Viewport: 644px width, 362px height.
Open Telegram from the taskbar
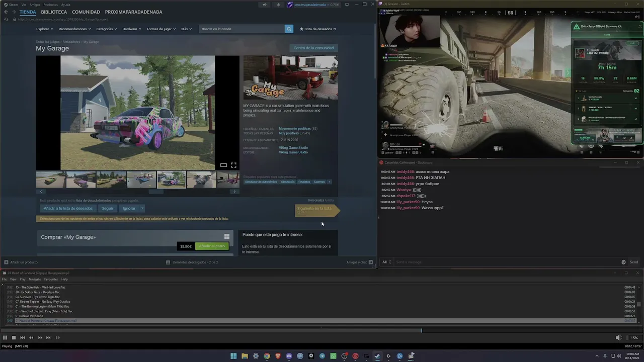pyautogui.click(x=322, y=356)
